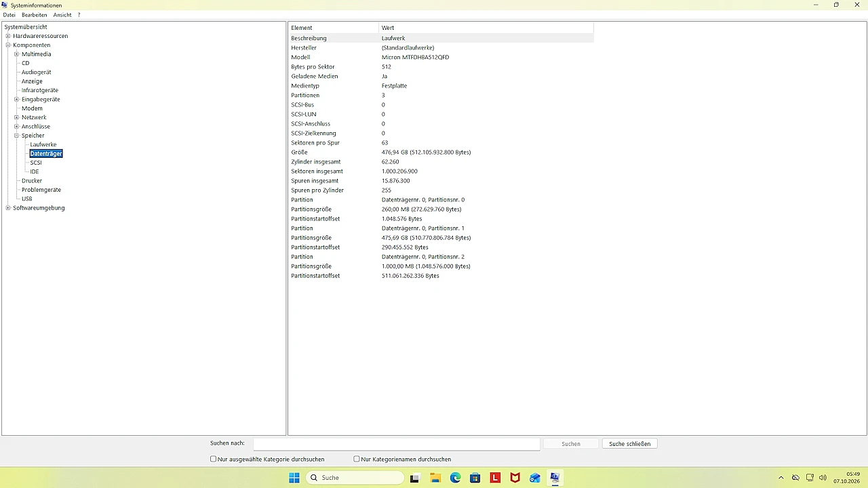Select Problemgeräte in the tree

point(41,190)
